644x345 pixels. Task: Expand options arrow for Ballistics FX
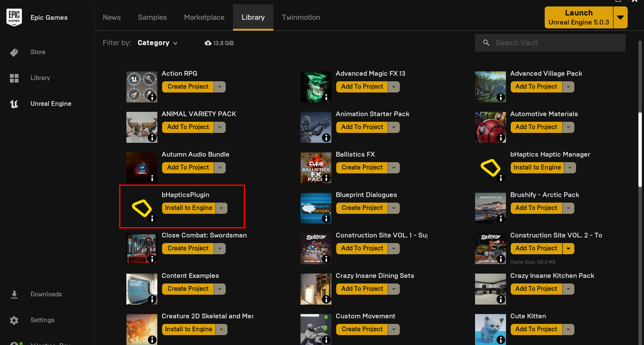click(394, 167)
